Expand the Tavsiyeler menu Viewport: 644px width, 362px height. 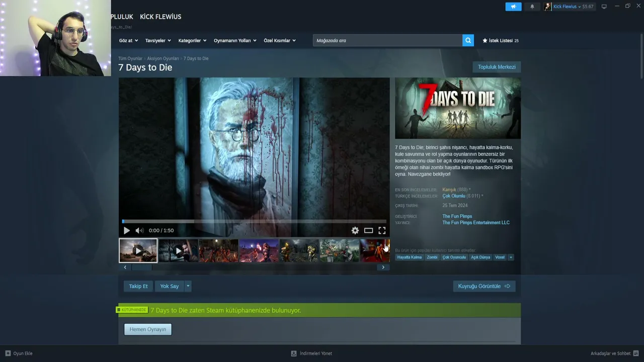[x=158, y=40]
